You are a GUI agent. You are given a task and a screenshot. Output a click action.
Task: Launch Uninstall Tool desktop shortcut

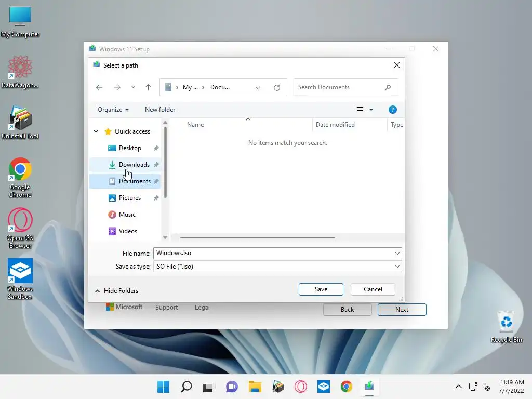click(x=20, y=123)
